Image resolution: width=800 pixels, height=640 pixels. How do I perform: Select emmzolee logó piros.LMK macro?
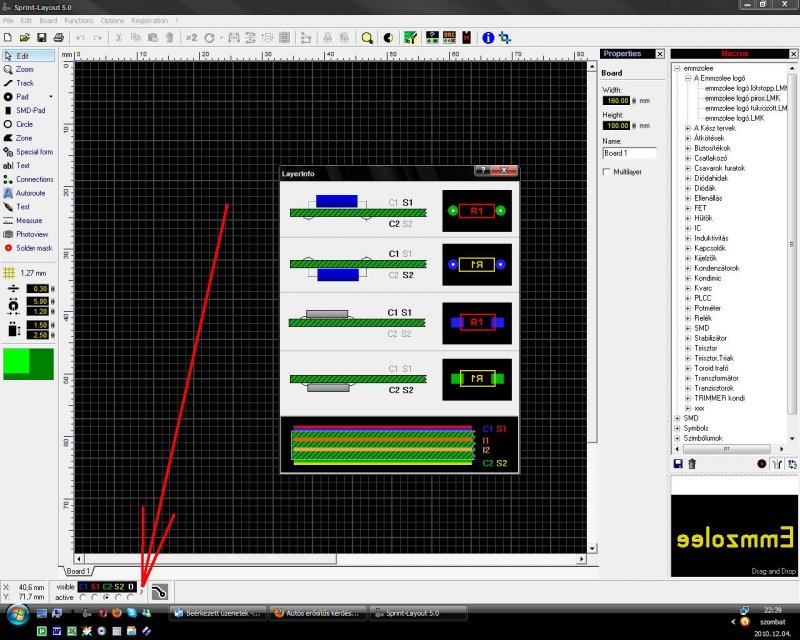(742, 99)
